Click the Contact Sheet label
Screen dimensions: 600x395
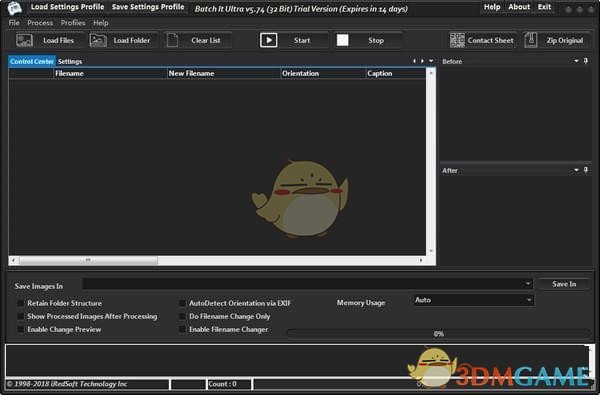[491, 40]
